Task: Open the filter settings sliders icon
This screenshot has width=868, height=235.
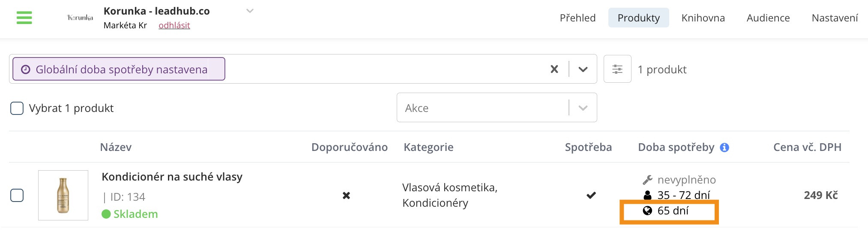Action: 617,69
